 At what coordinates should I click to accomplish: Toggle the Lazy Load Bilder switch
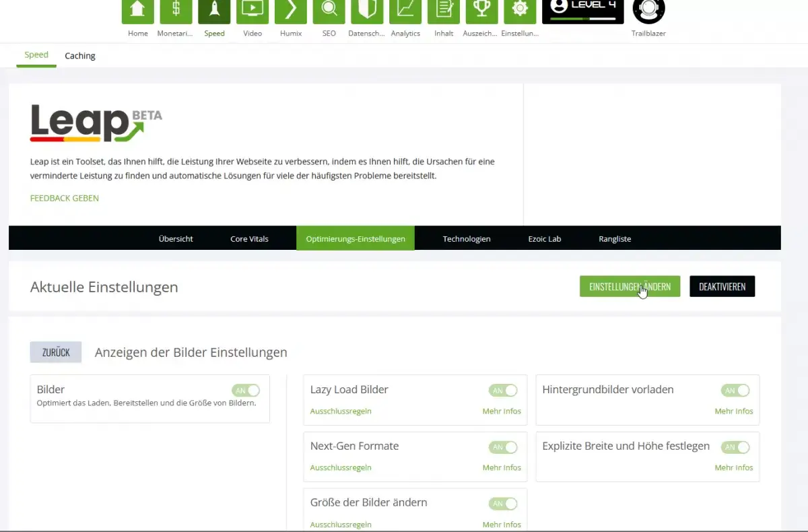point(503,391)
